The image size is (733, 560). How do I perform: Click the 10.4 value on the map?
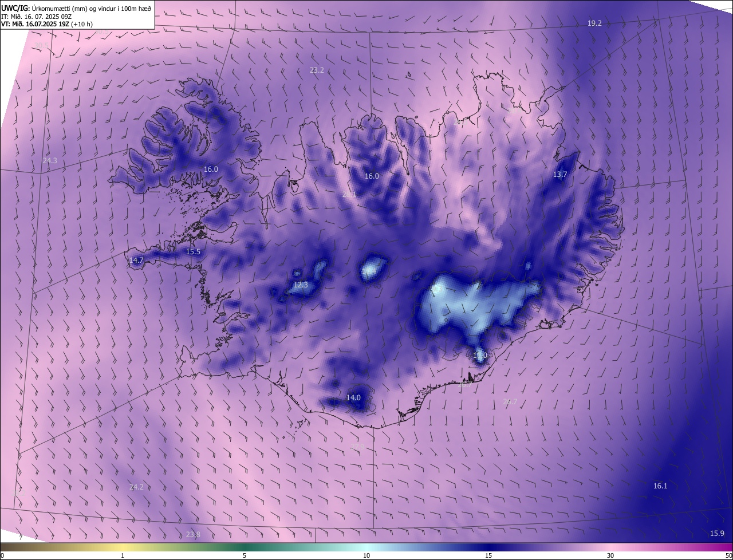[x=369, y=270]
